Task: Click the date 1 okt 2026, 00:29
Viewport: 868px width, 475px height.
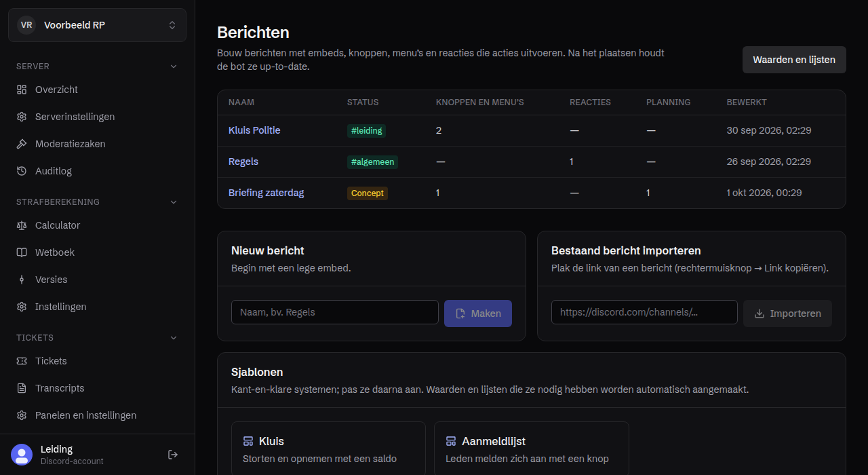Action: 764,193
